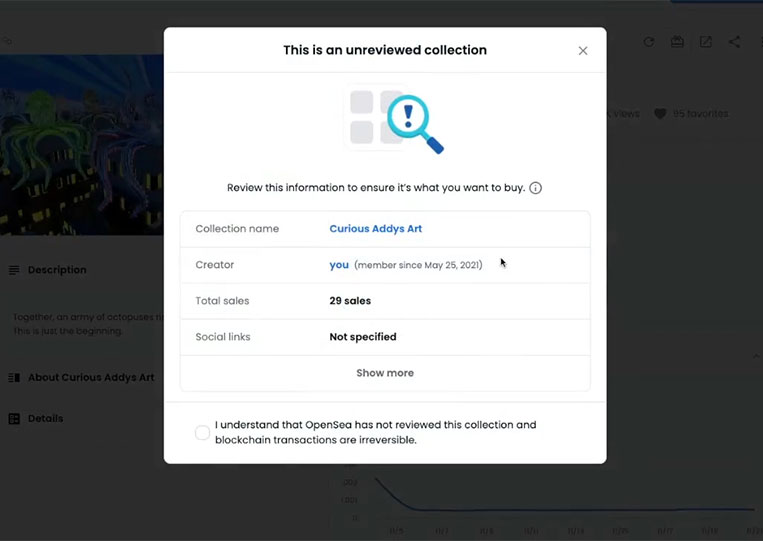Image resolution: width=763 pixels, height=541 pixels.
Task: Click the 'Collection name' label
Action: tap(237, 229)
